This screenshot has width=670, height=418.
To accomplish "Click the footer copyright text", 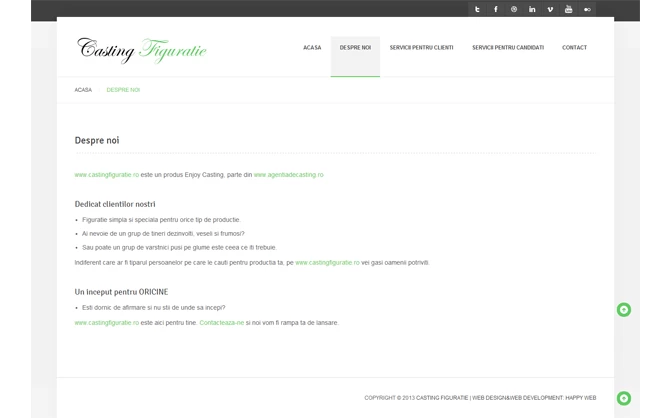I will 480,398.
